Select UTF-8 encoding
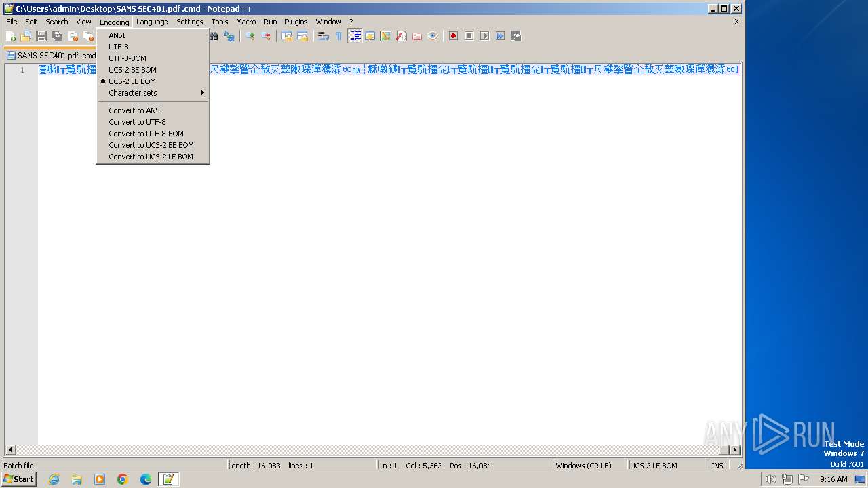 click(x=153, y=47)
